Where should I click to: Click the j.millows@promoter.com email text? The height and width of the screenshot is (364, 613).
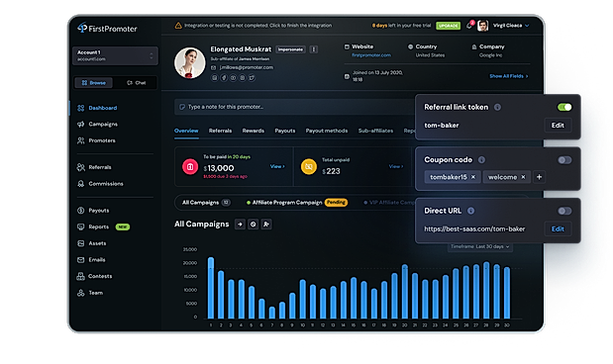[x=247, y=67]
